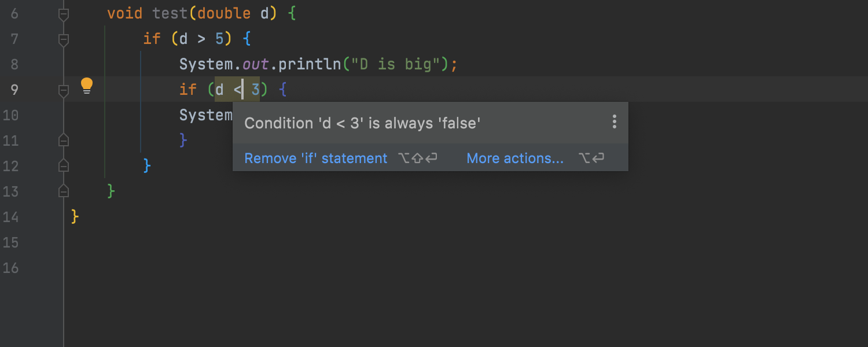Fold the 'if (d > 5)' block

coord(64,39)
